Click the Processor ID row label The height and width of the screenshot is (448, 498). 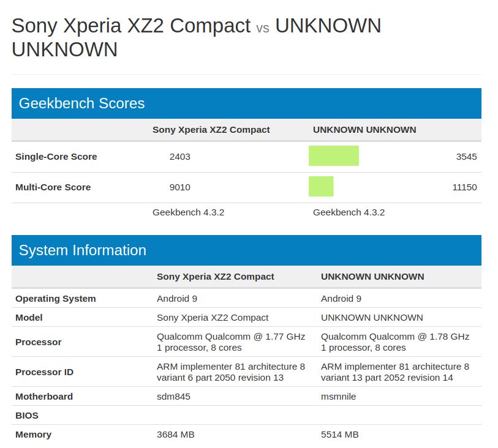pyautogui.click(x=44, y=372)
